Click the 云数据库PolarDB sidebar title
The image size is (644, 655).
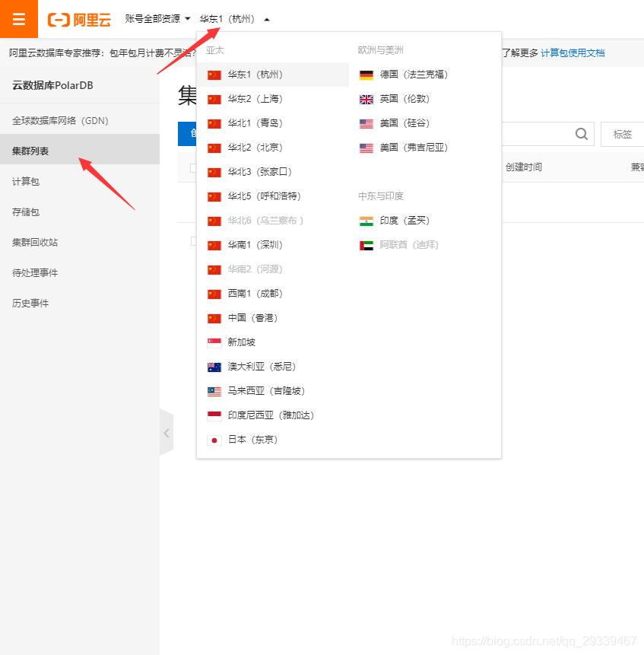(x=52, y=85)
